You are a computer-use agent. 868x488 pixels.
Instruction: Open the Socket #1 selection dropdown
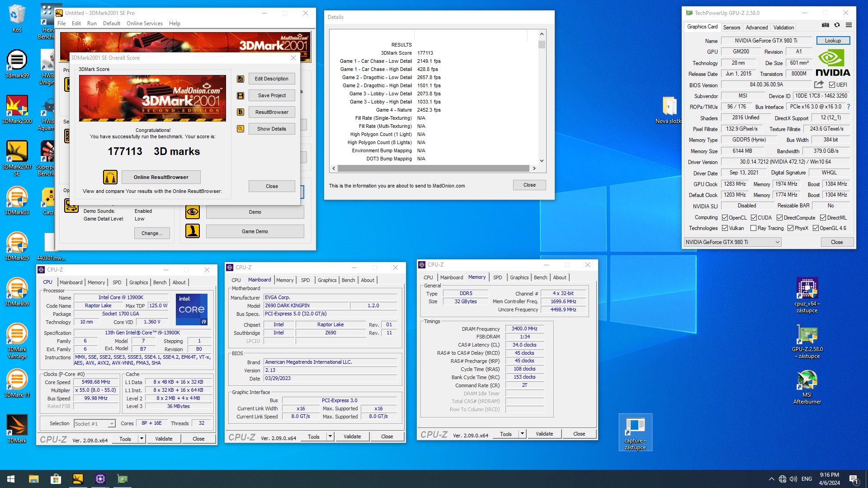[x=94, y=424]
